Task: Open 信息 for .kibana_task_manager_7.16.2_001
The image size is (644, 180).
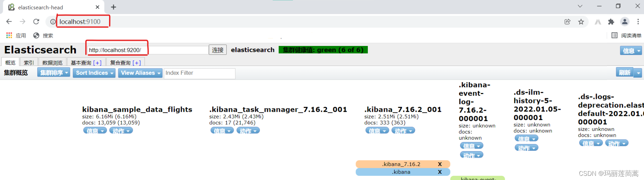Action: click(x=222, y=131)
